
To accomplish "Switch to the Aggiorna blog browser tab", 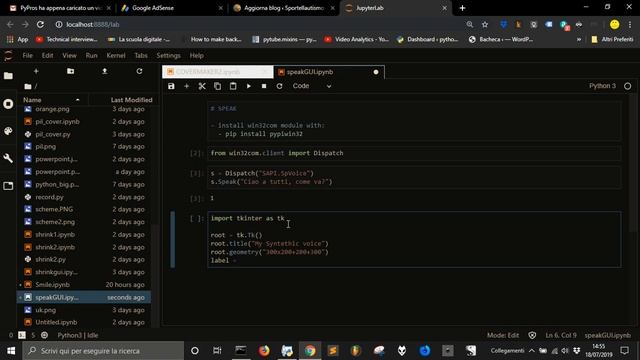I will [x=284, y=8].
